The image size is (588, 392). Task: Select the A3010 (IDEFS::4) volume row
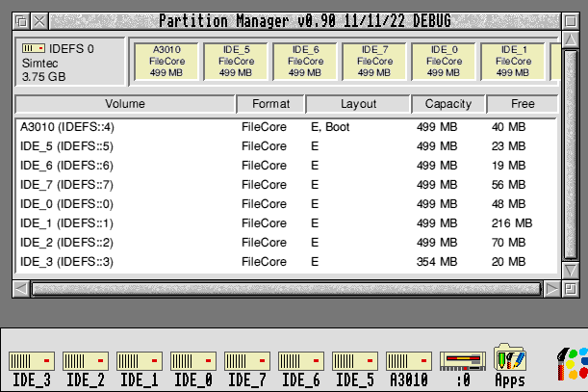point(287,127)
